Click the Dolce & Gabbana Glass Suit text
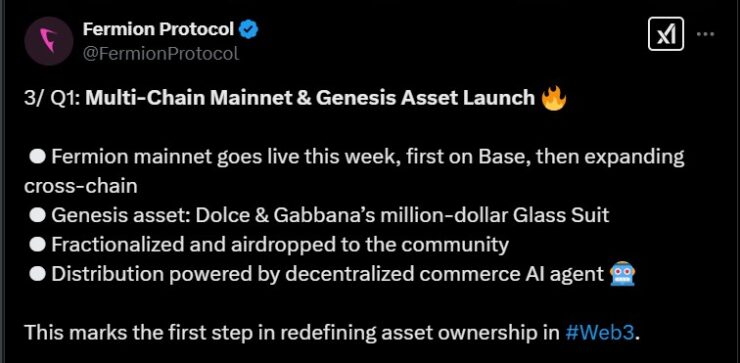Screen dimensions: 740x363 402,215
